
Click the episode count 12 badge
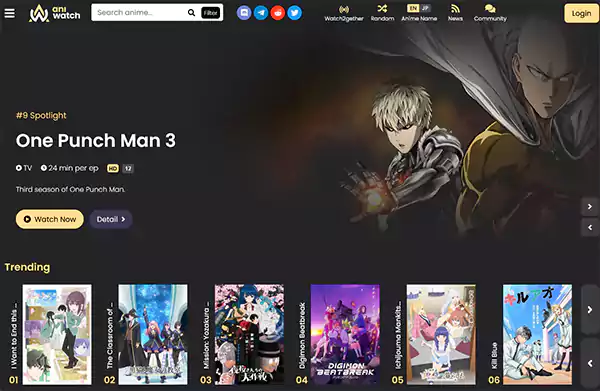tap(128, 168)
